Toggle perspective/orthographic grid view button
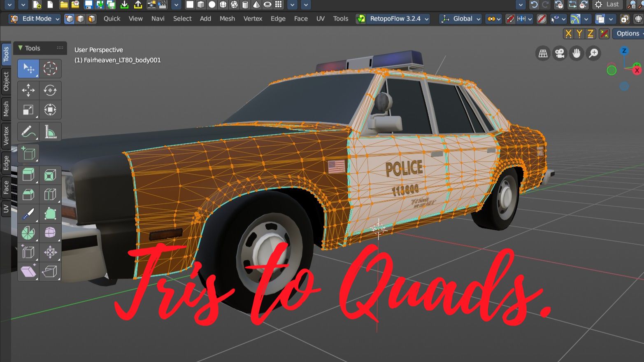 [x=543, y=54]
